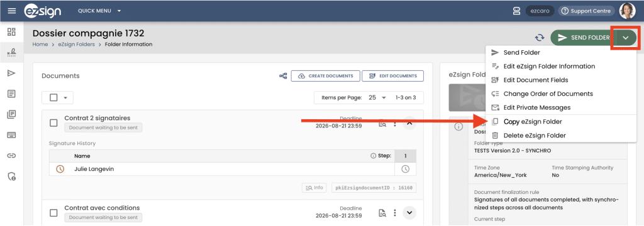Choose Change Order of Documents
The image size is (644, 226).
click(x=560, y=94)
